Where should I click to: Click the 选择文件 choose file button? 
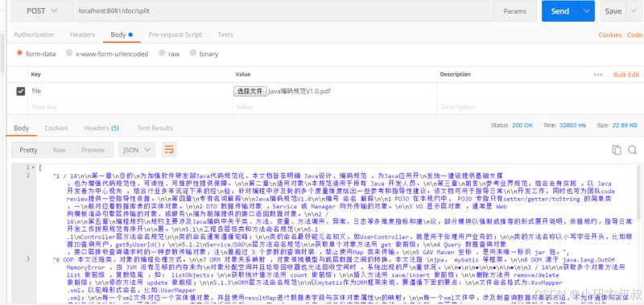(x=250, y=91)
